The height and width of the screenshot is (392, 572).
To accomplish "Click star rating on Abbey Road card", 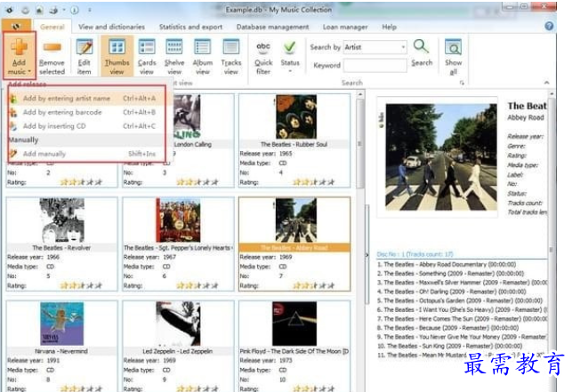I will click(x=314, y=285).
